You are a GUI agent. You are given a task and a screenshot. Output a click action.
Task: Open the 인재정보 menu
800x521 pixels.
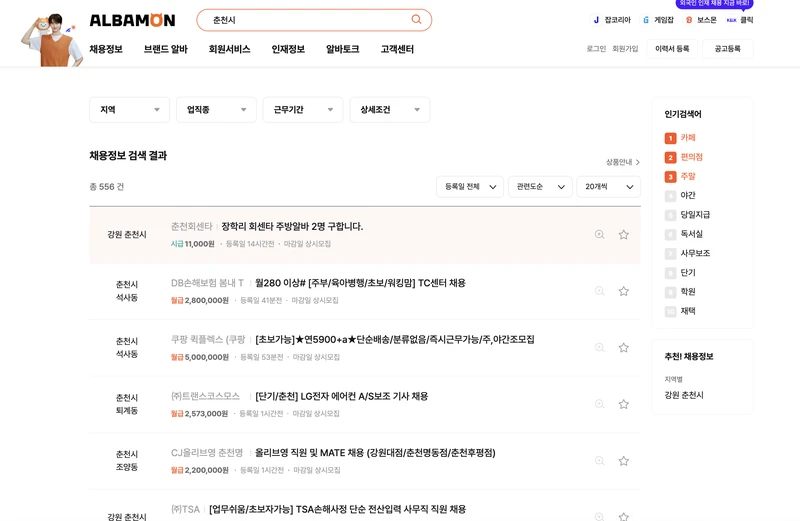tap(288, 49)
